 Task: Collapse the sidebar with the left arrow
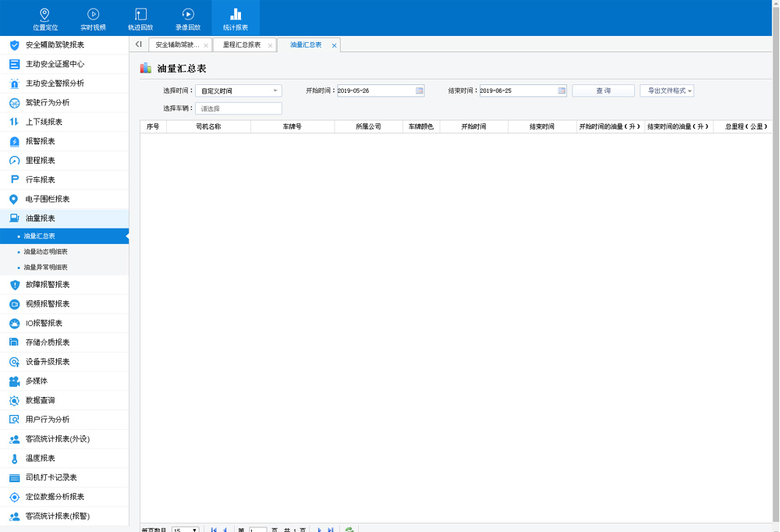[x=138, y=44]
